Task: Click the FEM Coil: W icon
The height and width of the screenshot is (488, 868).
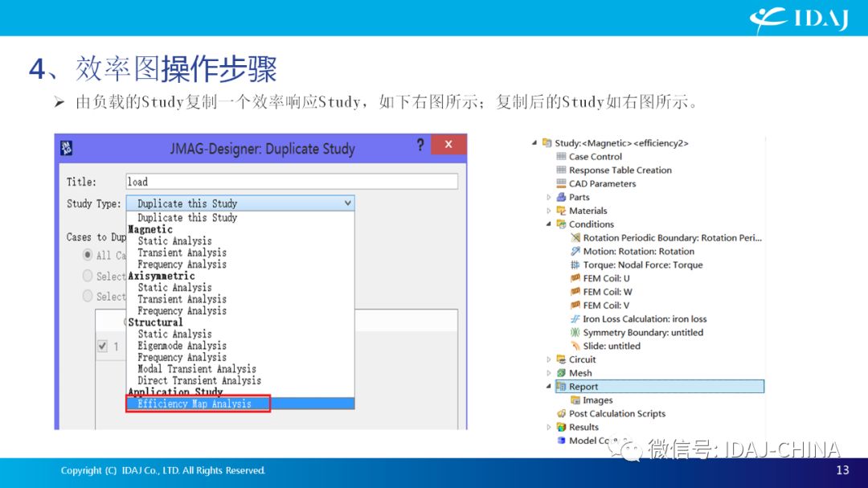Action: [575, 291]
